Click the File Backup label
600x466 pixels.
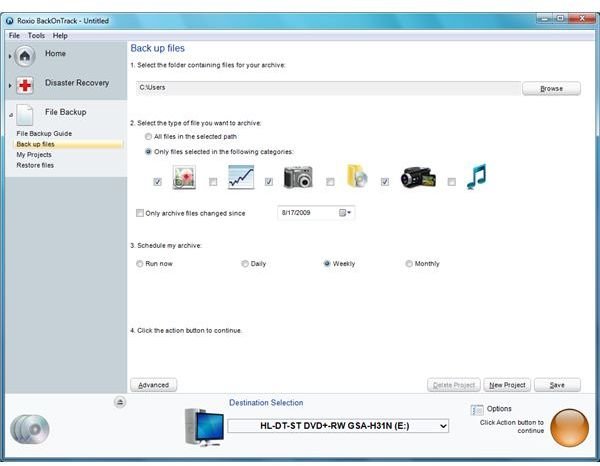tap(65, 112)
